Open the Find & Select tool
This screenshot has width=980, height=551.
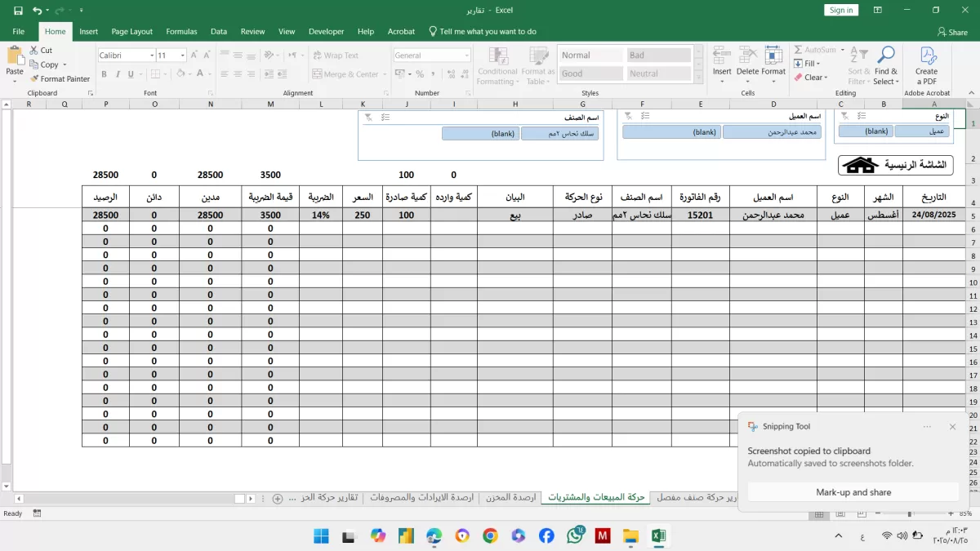pos(885,65)
